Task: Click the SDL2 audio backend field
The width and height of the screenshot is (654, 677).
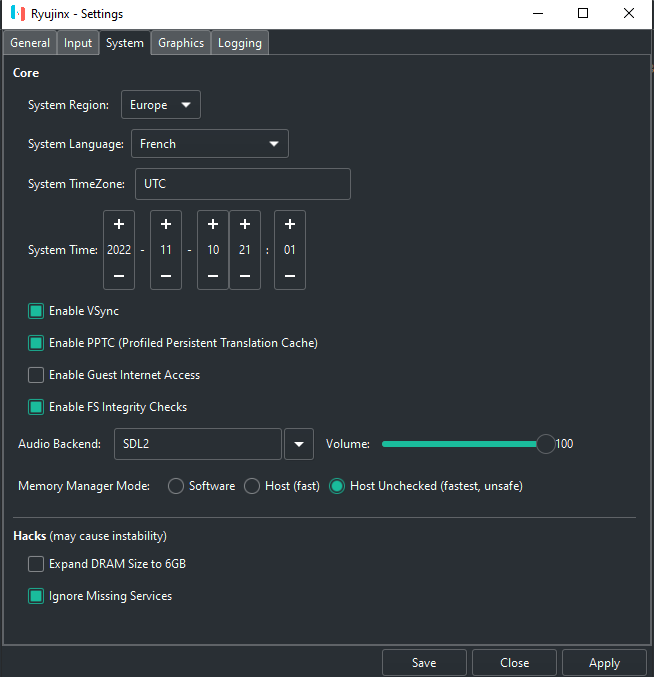Action: point(198,444)
